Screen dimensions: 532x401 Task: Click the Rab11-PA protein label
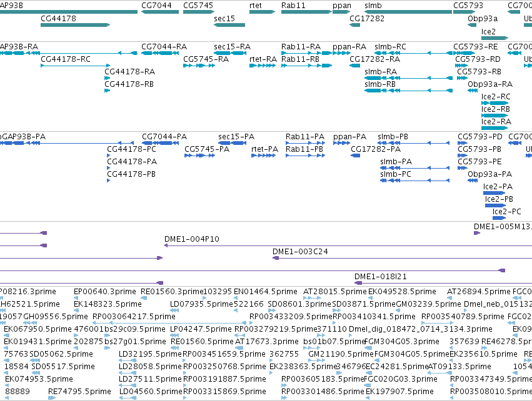click(x=305, y=137)
